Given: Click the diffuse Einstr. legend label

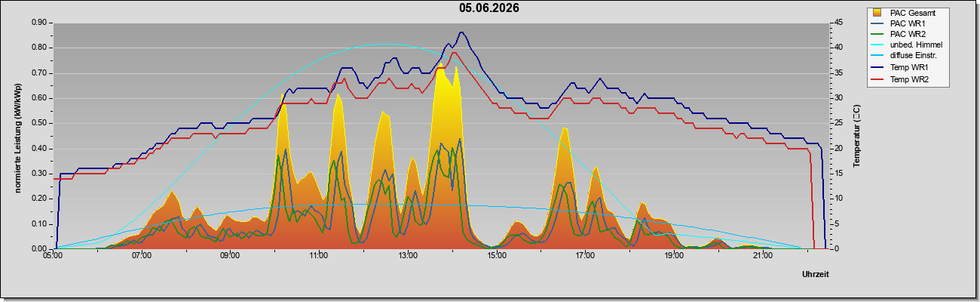Looking at the screenshot, I should (x=916, y=57).
